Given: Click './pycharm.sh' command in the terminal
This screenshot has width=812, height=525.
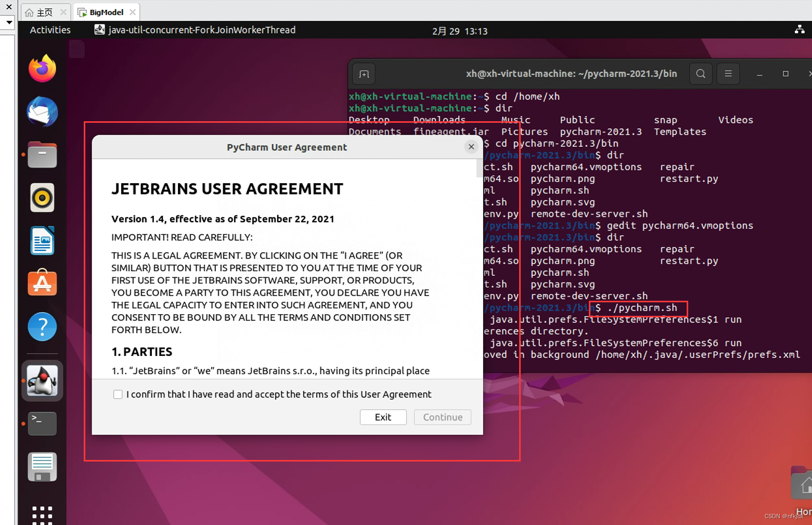Looking at the screenshot, I should (x=642, y=308).
